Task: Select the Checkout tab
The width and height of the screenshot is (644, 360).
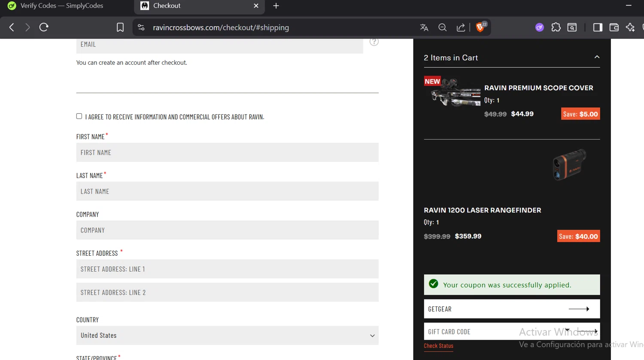Action: (x=199, y=6)
